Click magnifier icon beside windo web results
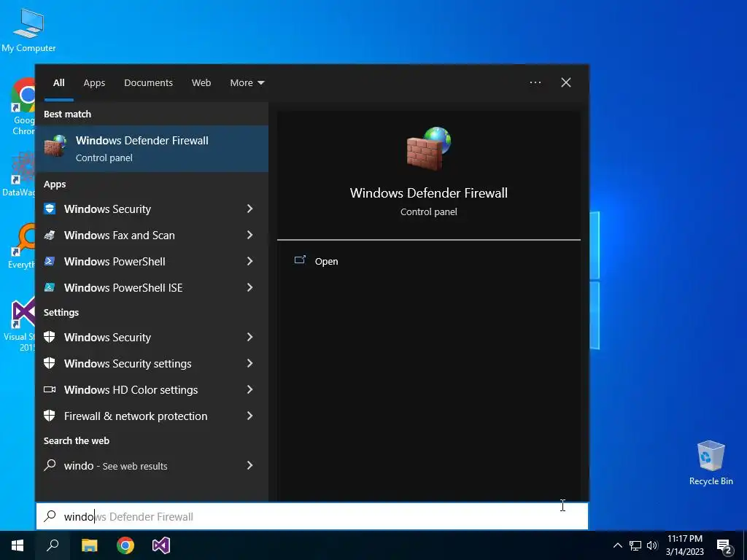 coord(50,465)
